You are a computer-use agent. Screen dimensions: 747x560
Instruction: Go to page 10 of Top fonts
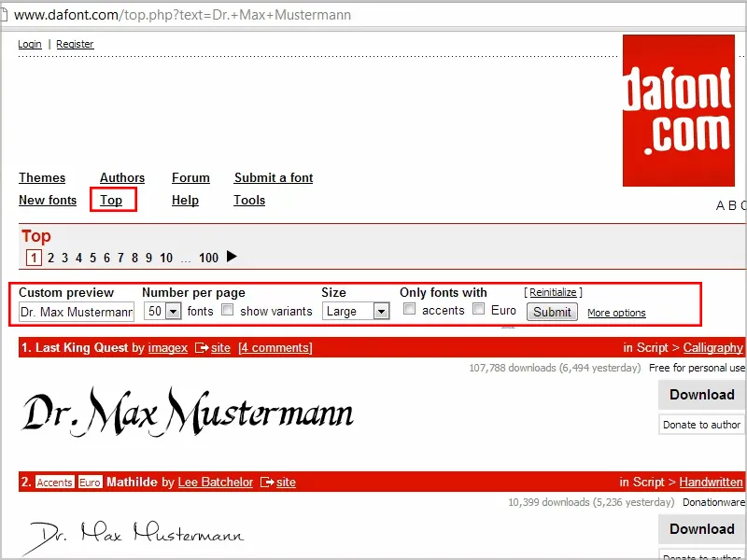[166, 258]
